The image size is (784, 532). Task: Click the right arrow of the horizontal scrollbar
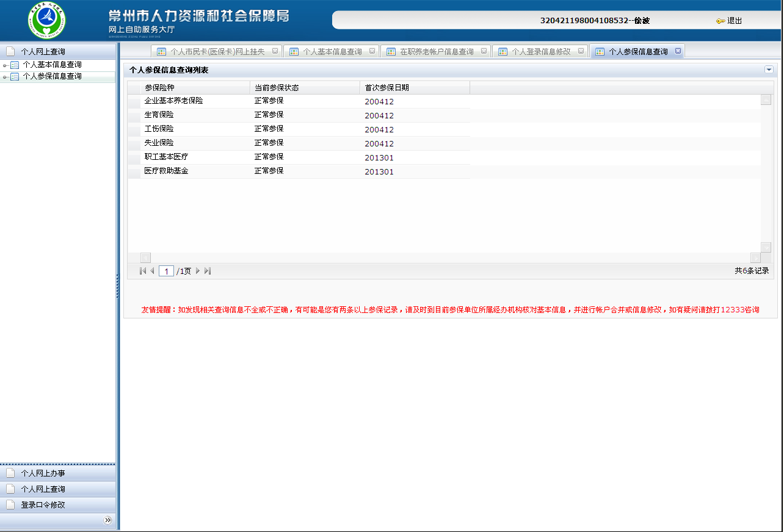click(x=756, y=257)
